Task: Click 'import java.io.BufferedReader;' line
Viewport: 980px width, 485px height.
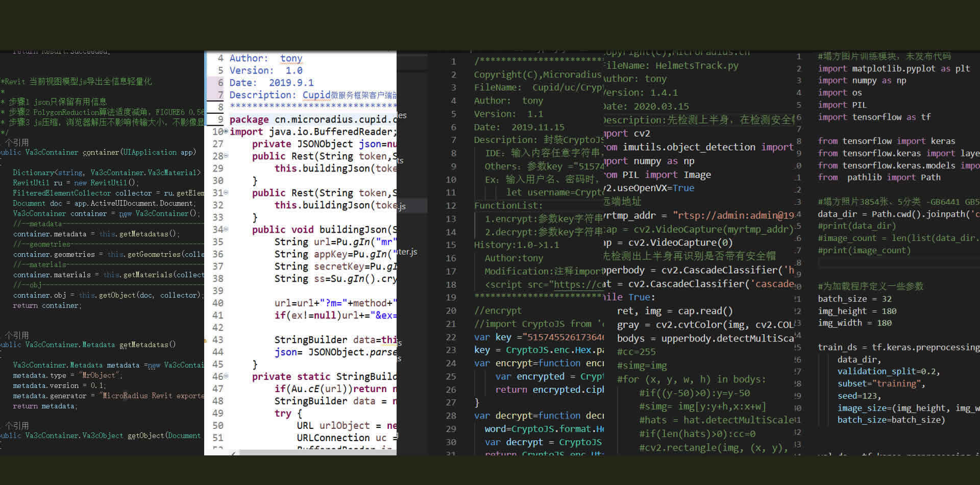Action: [313, 132]
